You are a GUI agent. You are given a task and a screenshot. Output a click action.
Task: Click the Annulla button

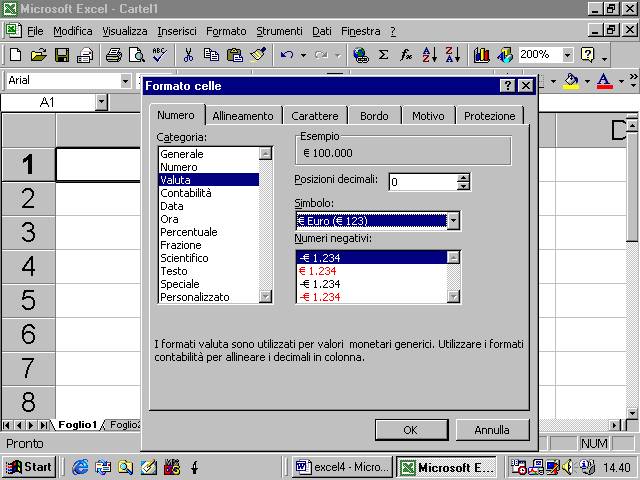point(492,430)
